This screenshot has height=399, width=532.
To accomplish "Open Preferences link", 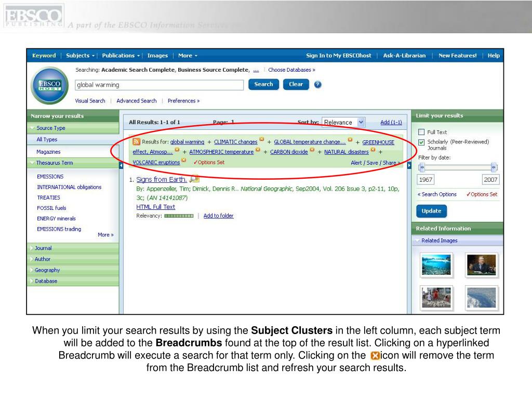I will coord(183,101).
